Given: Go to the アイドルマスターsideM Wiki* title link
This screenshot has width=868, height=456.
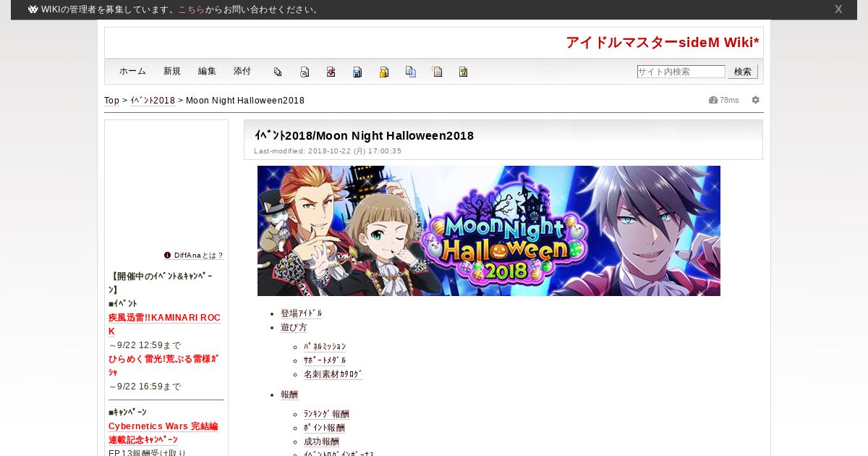Looking at the screenshot, I should tap(663, 43).
